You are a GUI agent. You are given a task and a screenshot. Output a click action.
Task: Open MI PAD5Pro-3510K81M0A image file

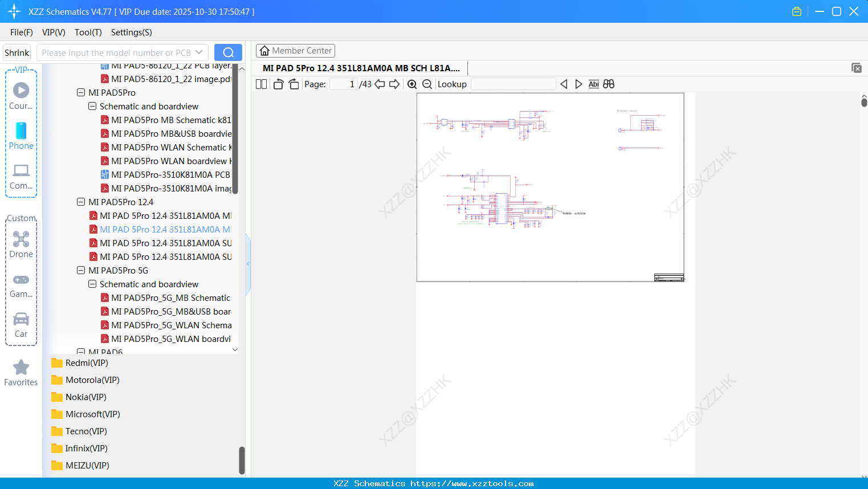166,188
